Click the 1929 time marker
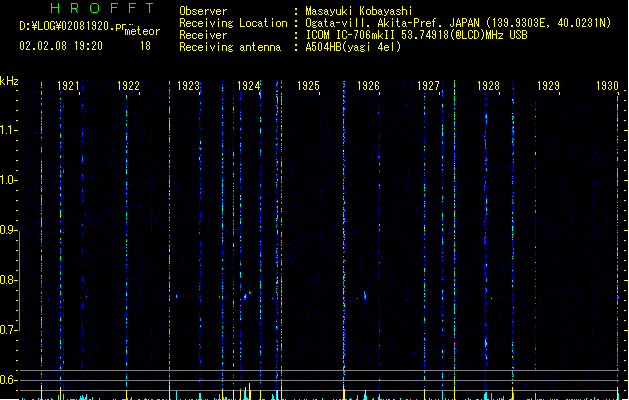The height and width of the screenshot is (400, 629). [548, 86]
